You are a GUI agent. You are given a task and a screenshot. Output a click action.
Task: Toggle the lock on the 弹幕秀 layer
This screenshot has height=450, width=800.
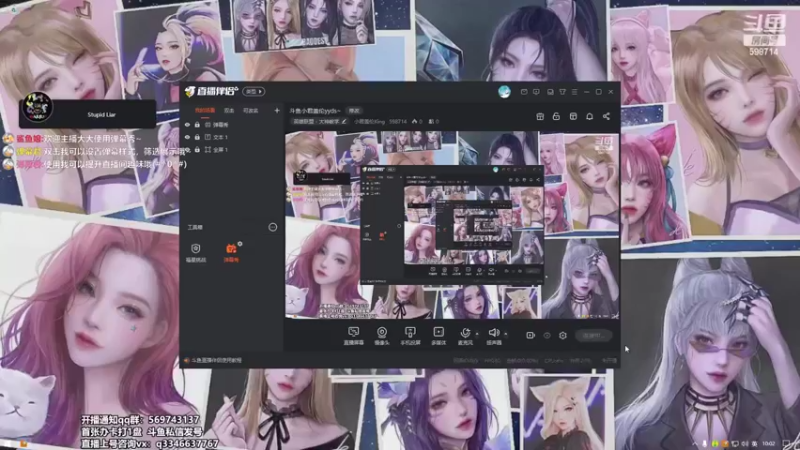(x=197, y=124)
